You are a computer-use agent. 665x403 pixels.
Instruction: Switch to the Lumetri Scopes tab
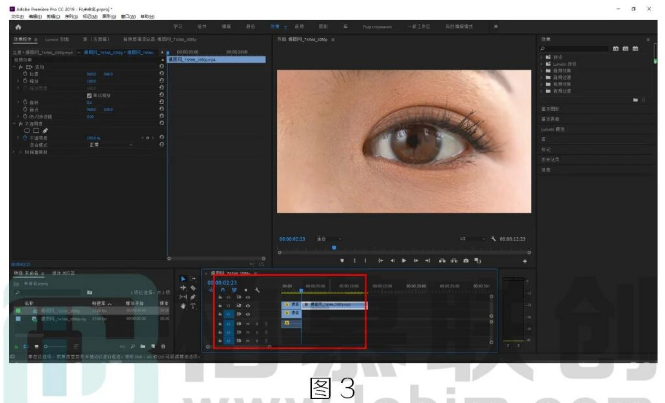pyautogui.click(x=57, y=39)
